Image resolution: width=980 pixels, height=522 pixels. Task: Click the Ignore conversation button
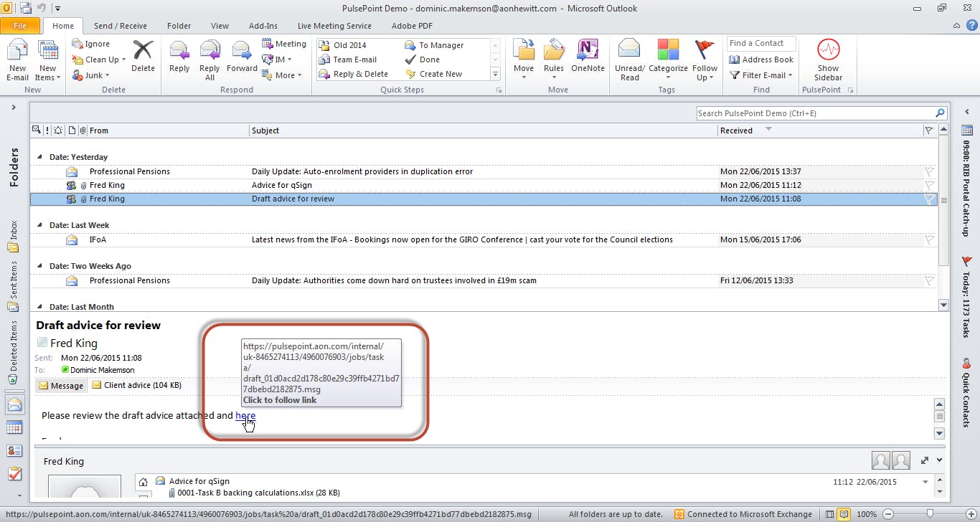(x=91, y=44)
